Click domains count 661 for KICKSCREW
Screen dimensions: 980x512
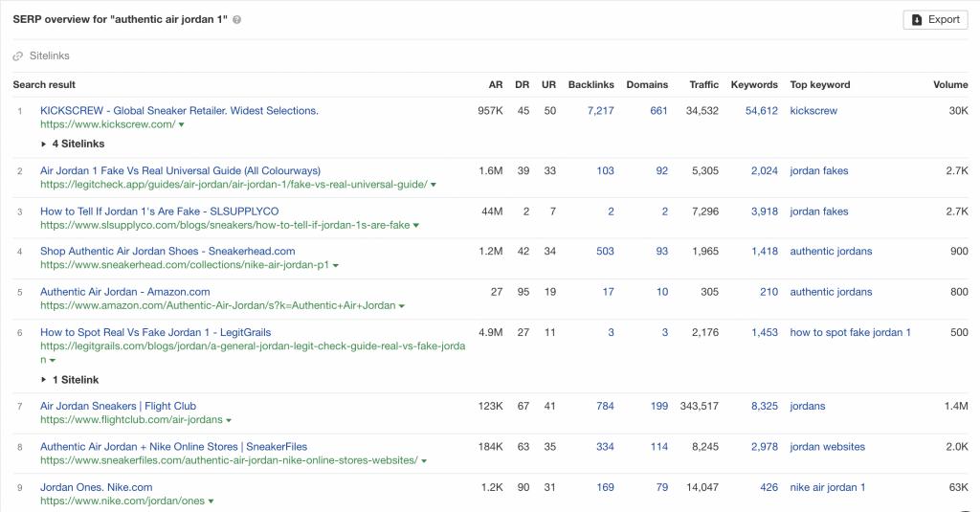(x=658, y=111)
